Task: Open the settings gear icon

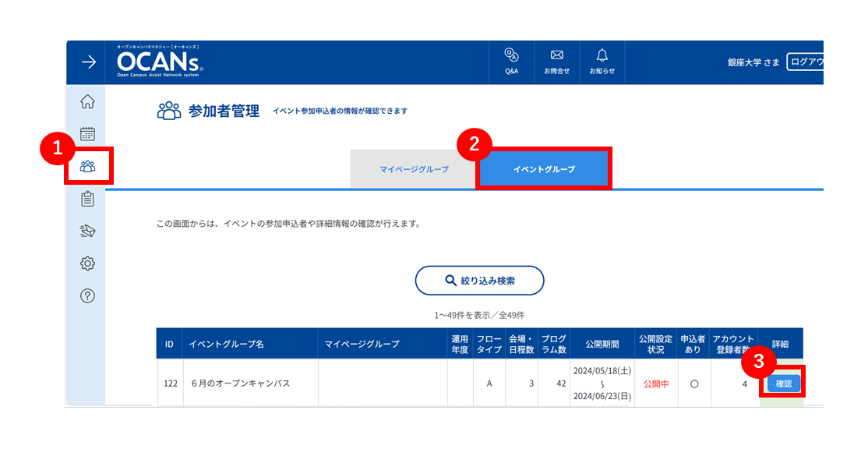Action: 87,263
